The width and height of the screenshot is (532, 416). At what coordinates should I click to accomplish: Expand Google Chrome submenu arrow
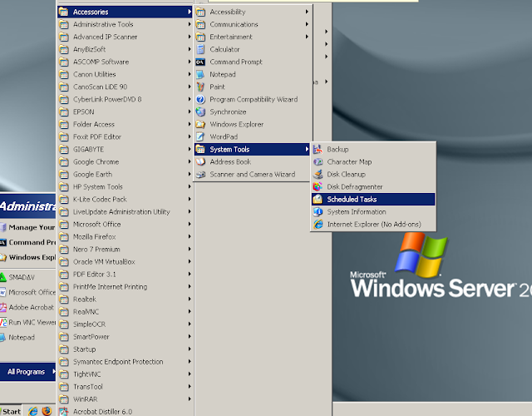click(x=190, y=161)
